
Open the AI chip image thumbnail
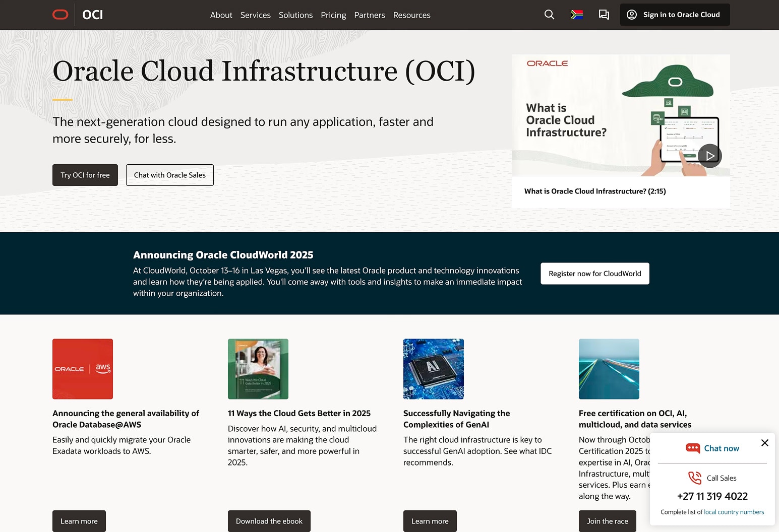[x=434, y=369]
